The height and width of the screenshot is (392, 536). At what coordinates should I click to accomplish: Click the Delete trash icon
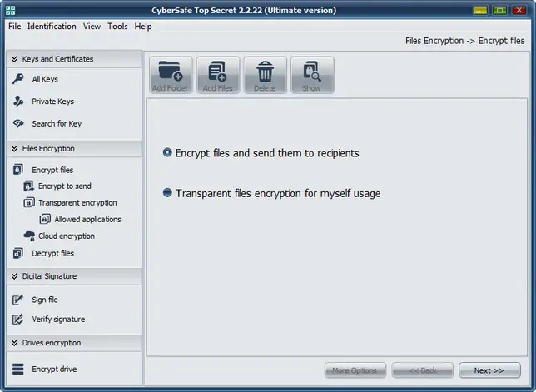coord(265,75)
